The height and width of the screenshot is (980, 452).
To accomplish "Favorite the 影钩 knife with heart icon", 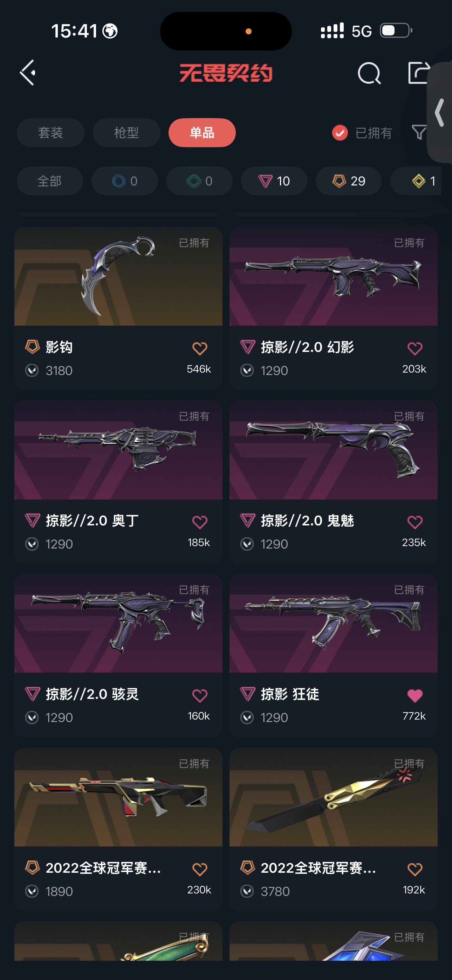I will pyautogui.click(x=199, y=348).
